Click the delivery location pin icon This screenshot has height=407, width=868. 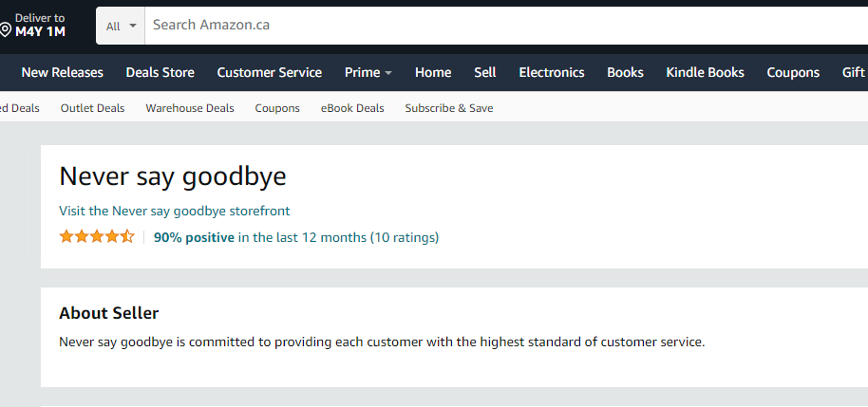coord(6,30)
